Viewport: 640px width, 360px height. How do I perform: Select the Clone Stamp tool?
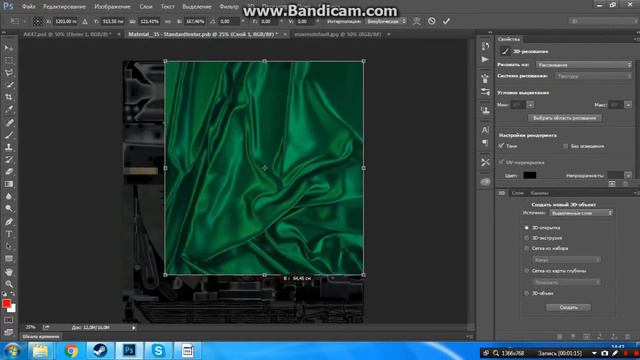(9, 147)
